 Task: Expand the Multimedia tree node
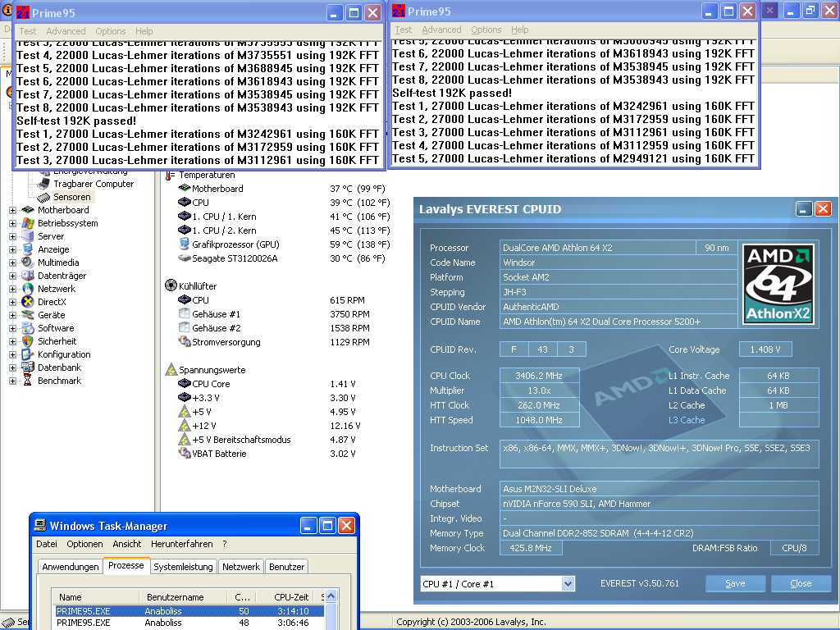[x=12, y=262]
